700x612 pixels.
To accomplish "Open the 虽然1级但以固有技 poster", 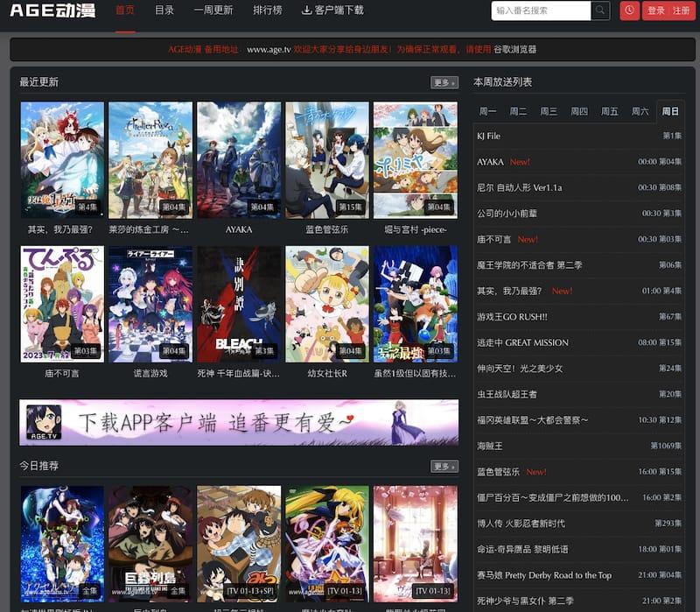I will pyautogui.click(x=416, y=304).
